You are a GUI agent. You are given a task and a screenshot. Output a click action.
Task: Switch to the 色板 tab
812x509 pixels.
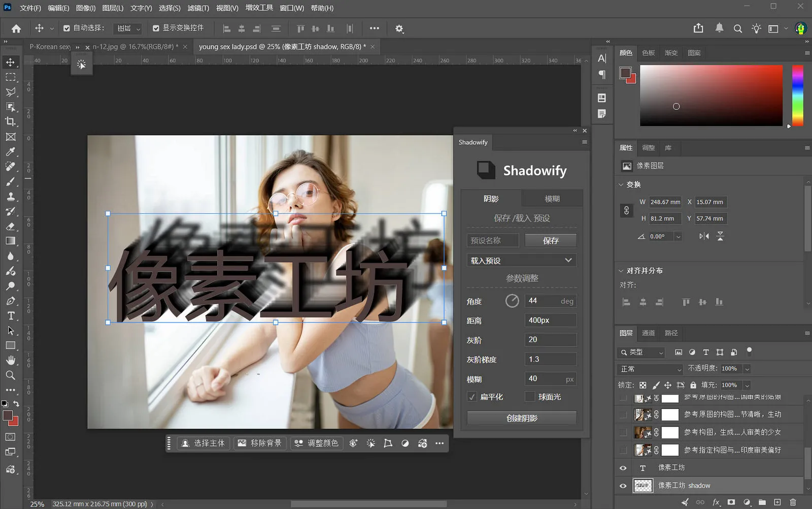pyautogui.click(x=648, y=53)
